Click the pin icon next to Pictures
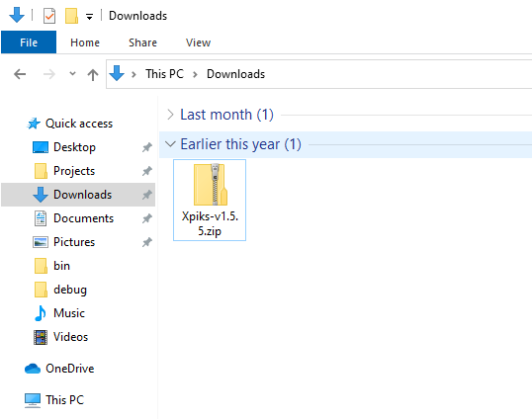The width and height of the screenshot is (532, 419). 147,242
